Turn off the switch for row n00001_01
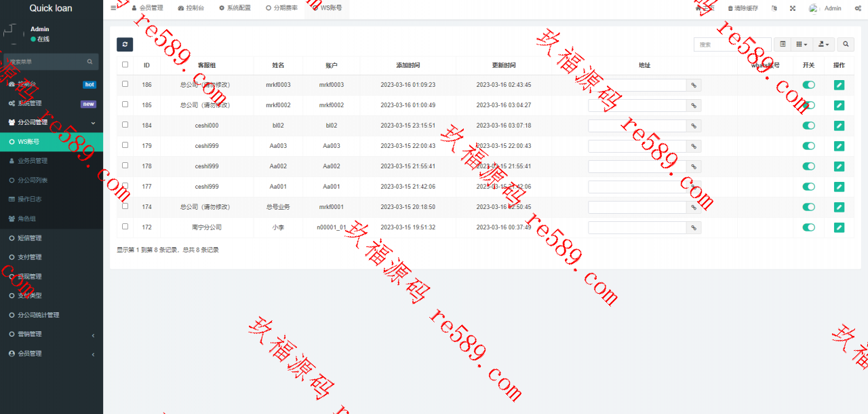Screen dimensions: 868x414 (x=808, y=227)
